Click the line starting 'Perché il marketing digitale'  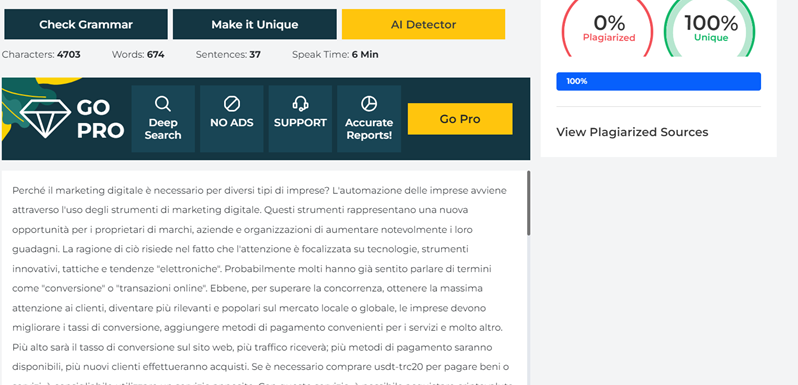click(260, 190)
